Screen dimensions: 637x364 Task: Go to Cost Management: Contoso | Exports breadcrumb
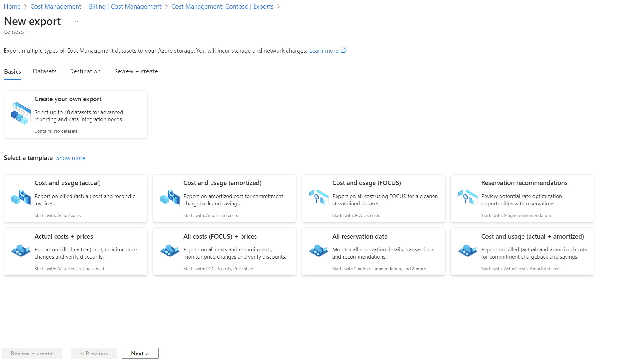pyautogui.click(x=222, y=7)
